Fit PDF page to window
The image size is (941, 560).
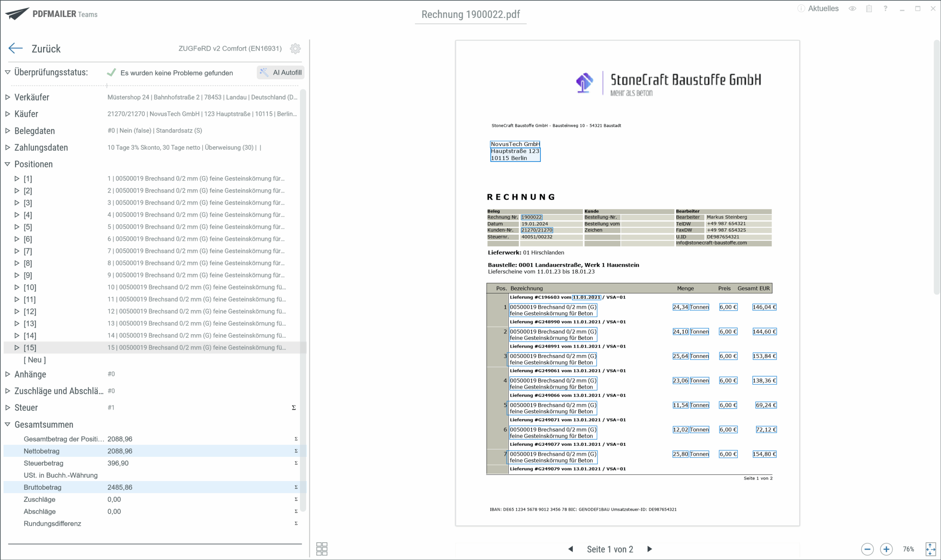coord(930,549)
